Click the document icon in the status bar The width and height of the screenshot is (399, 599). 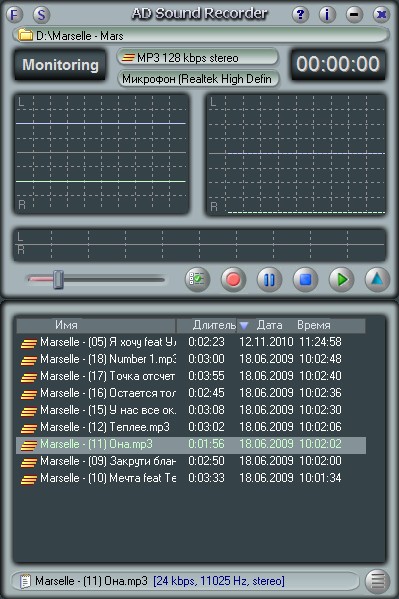click(x=25, y=582)
